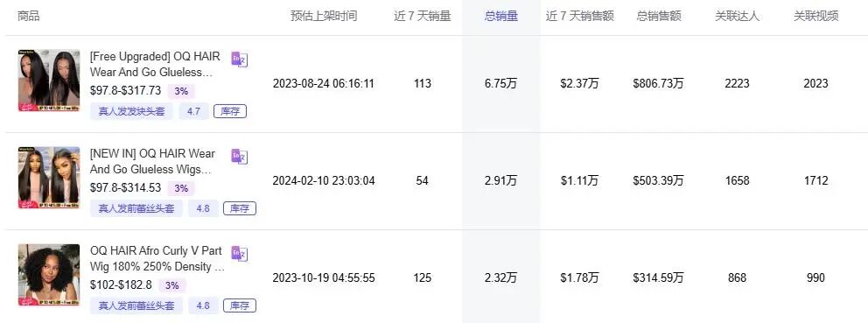Click price range $97.8-$317.73
The image size is (868, 323).
pos(126,91)
